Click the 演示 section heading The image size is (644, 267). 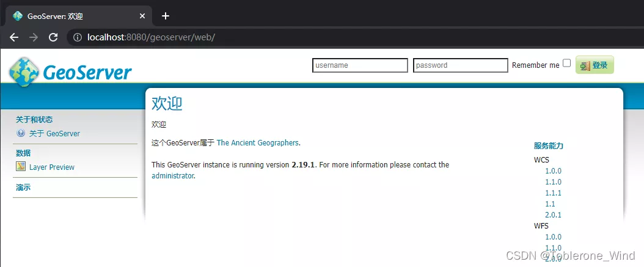pyautogui.click(x=23, y=188)
